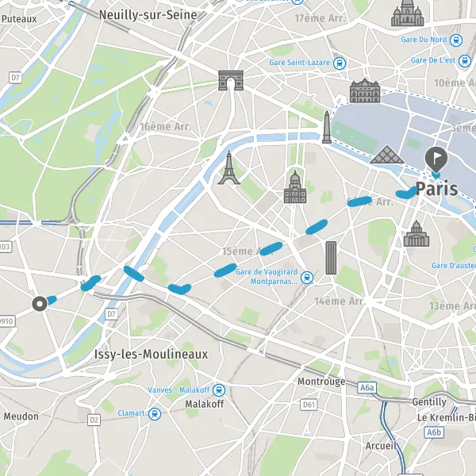
Task: Click Gare de Vaugirard Montparnasse station icon
Action: coord(307,278)
